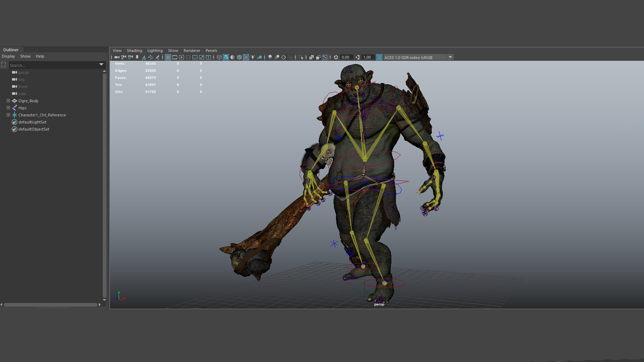Open the Panels menu
Screen dimensions: 644x362
click(x=211, y=51)
